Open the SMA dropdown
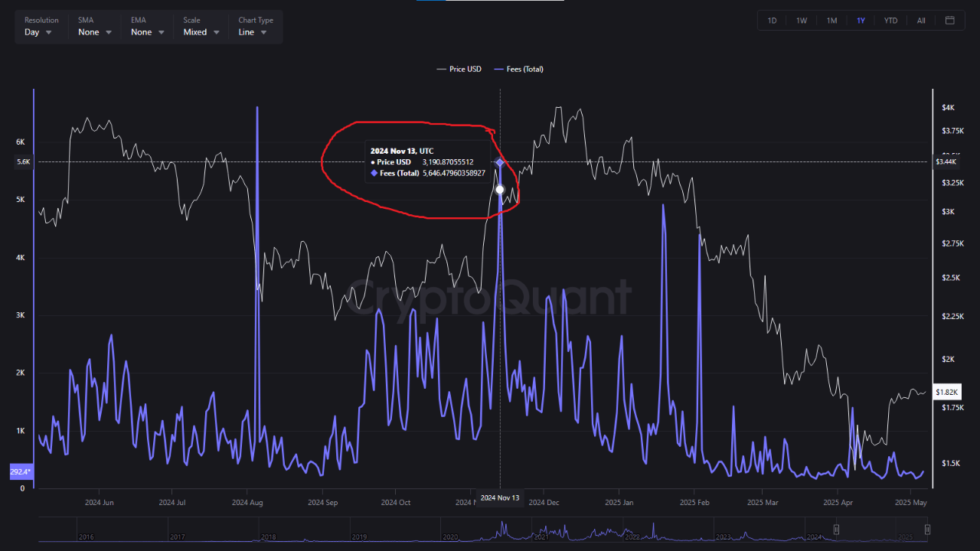Screen dimensions: 980x551 93,32
